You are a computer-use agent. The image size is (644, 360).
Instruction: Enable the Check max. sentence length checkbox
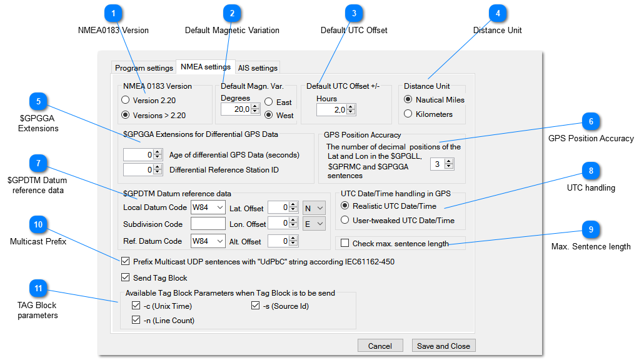click(x=343, y=243)
